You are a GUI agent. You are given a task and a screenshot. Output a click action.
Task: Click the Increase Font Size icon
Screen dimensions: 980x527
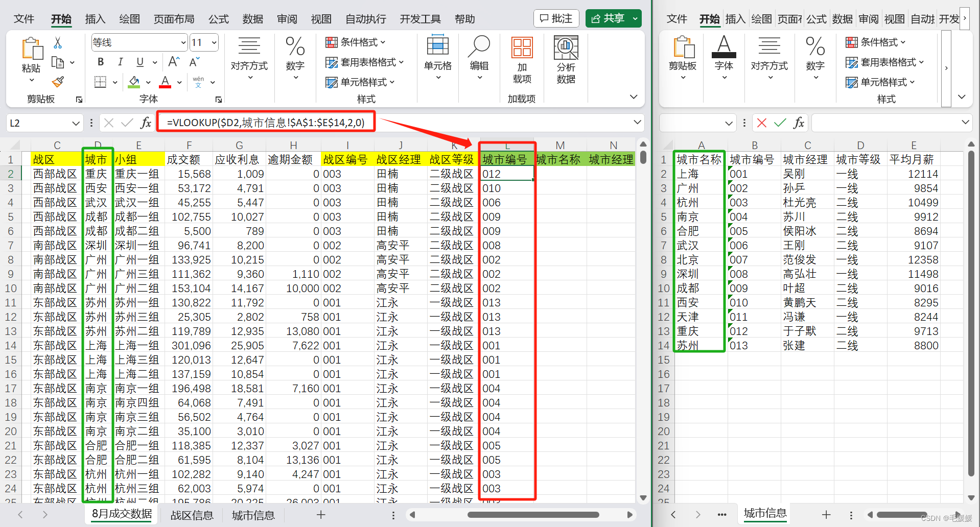click(x=174, y=62)
